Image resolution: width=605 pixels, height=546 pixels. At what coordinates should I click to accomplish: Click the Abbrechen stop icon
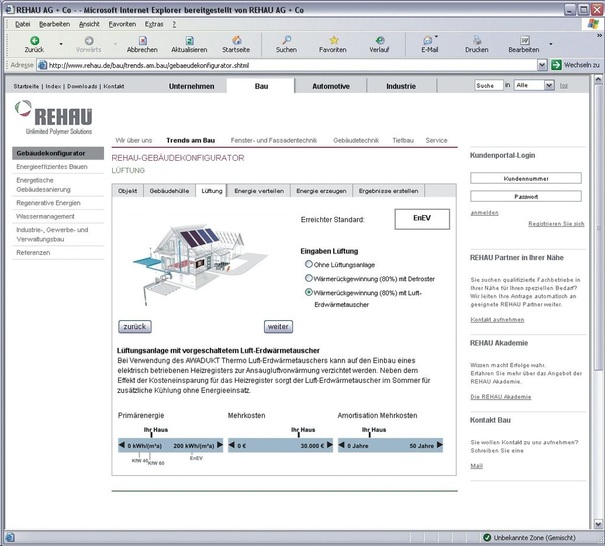pyautogui.click(x=142, y=41)
